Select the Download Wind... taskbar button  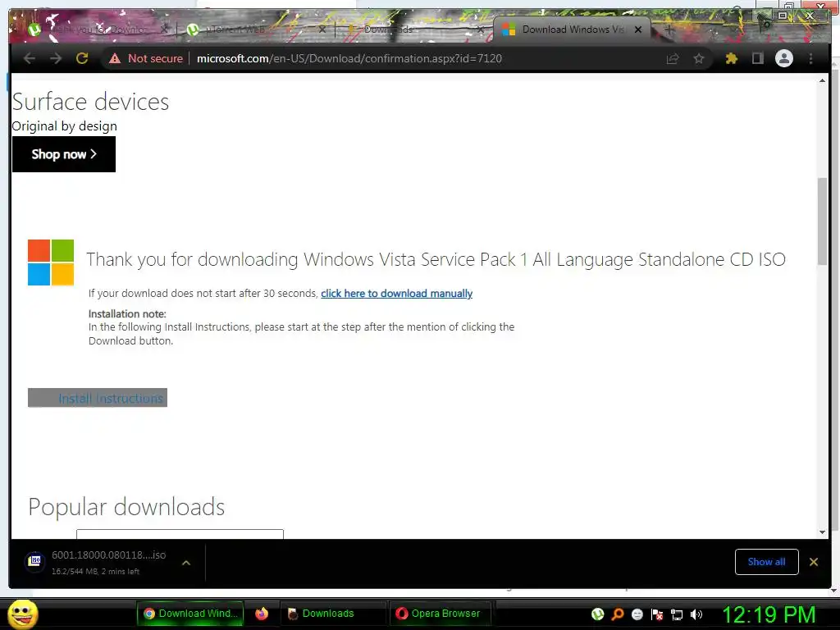click(190, 614)
